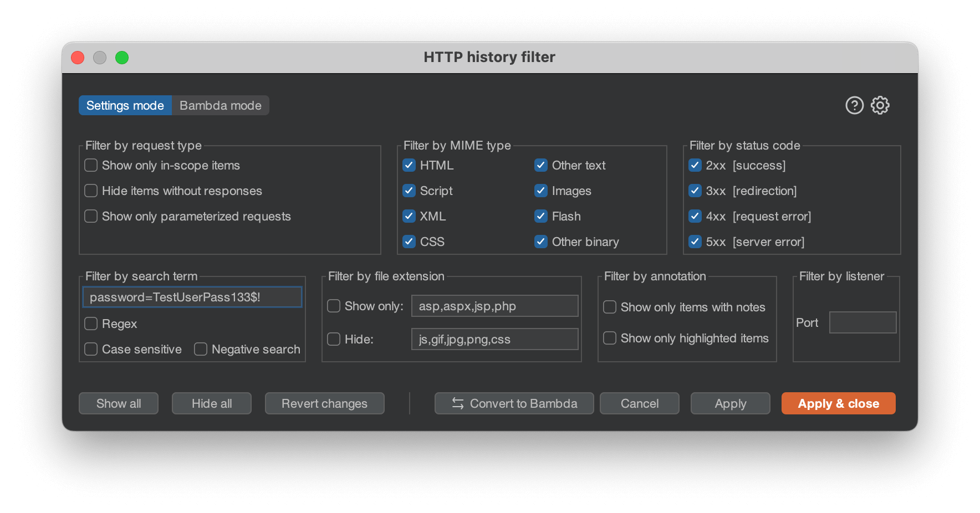
Task: Click the hide file extensions field listing js,gif,jpg
Action: click(494, 338)
